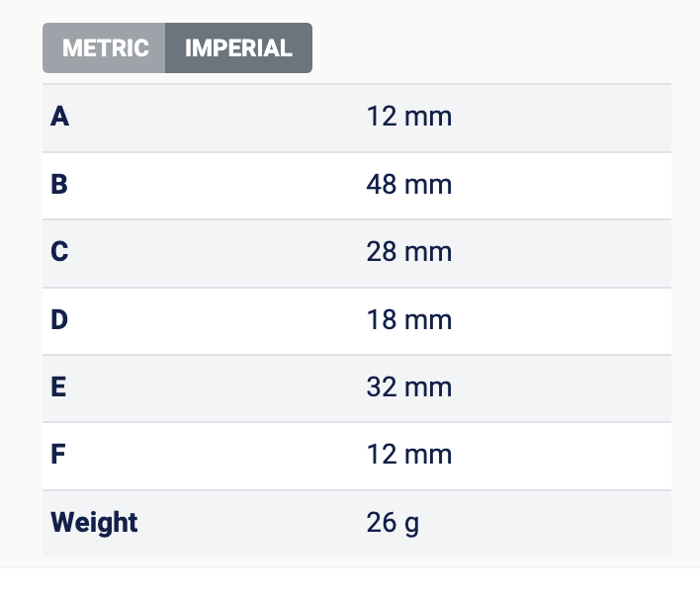This screenshot has height=599, width=700.
Task: Select the 12 mm value in row F
Action: pyautogui.click(x=408, y=455)
